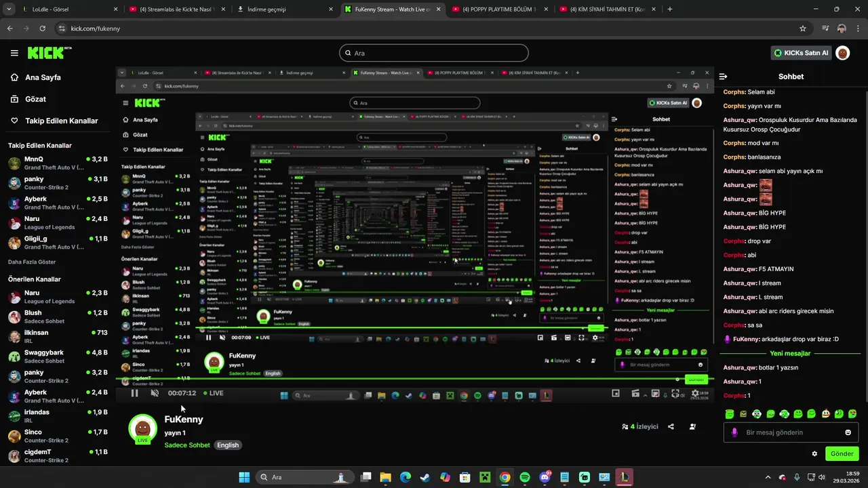Click the English language tag
Screen dimensions: 868x488
pyautogui.click(x=228, y=445)
